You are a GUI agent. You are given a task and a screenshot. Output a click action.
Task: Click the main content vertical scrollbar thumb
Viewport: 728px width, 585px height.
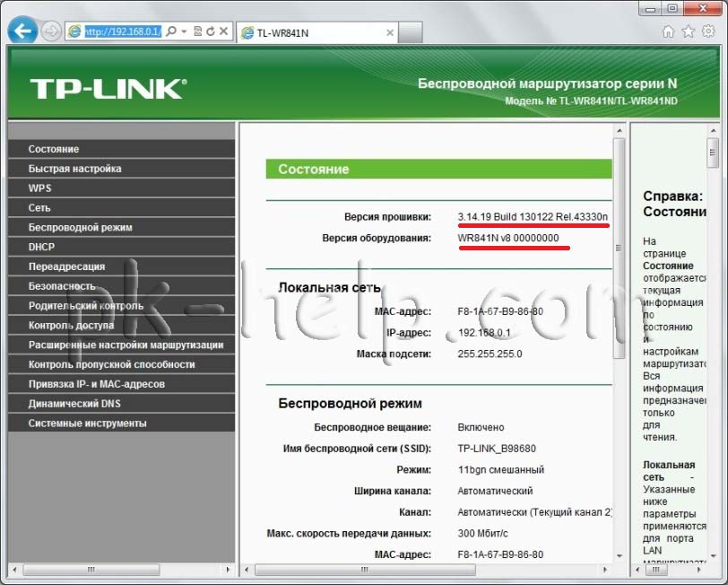[x=619, y=249]
